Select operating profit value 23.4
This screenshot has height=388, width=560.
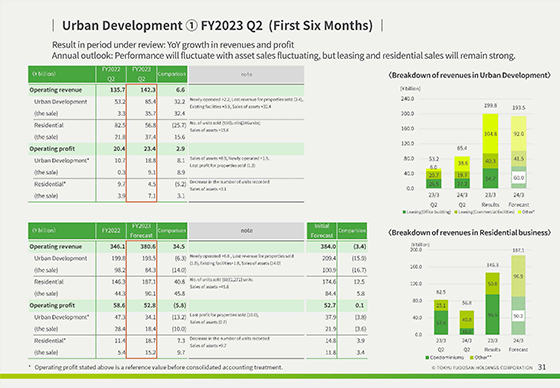[149, 149]
